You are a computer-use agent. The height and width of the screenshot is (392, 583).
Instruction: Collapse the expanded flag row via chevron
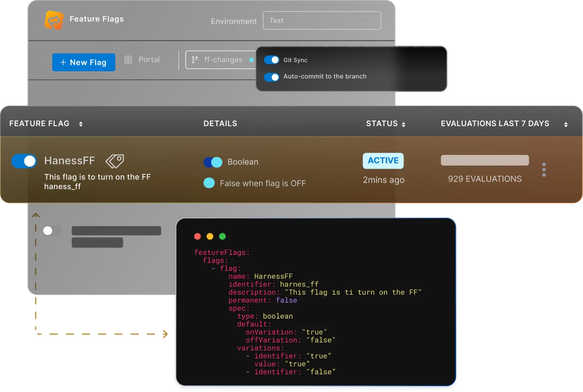(35, 215)
